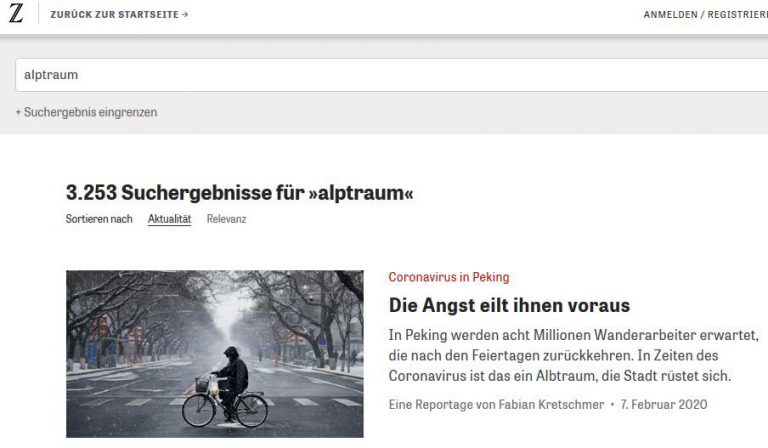The height and width of the screenshot is (448, 768).
Task: Open the snowy Beijing cyclist article thumbnail
Action: (215, 353)
